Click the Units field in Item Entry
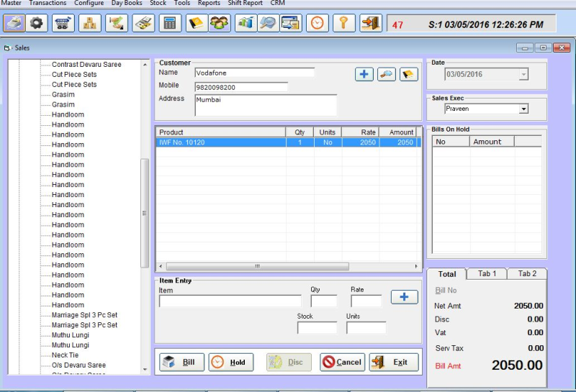 click(366, 328)
